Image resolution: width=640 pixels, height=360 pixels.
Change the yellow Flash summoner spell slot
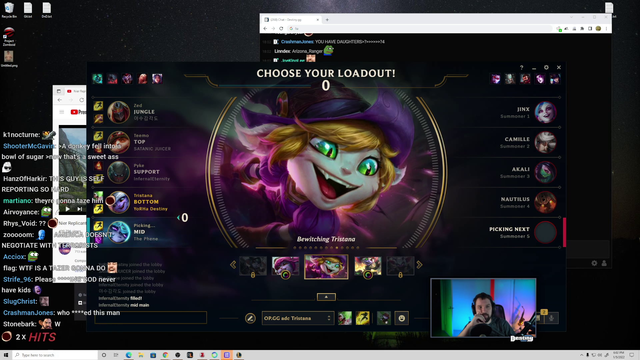pos(362,318)
